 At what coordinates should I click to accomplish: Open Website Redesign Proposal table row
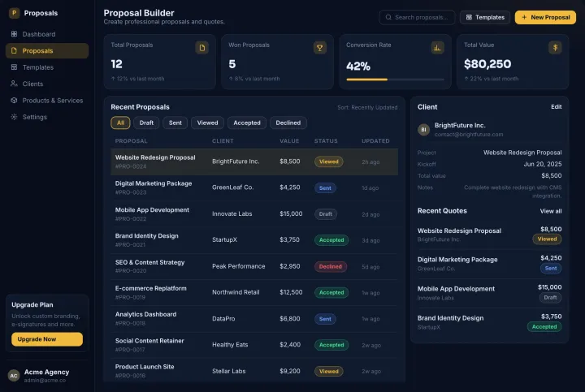click(254, 162)
